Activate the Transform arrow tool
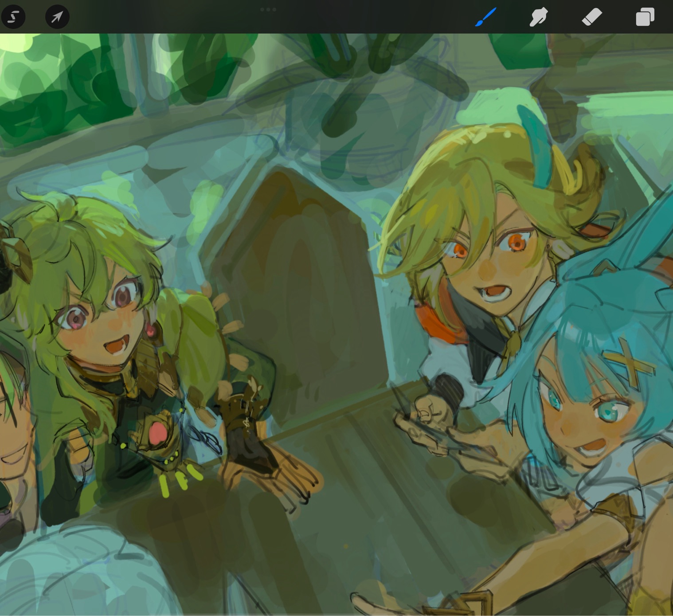The width and height of the screenshot is (673, 616). pyautogui.click(x=57, y=17)
